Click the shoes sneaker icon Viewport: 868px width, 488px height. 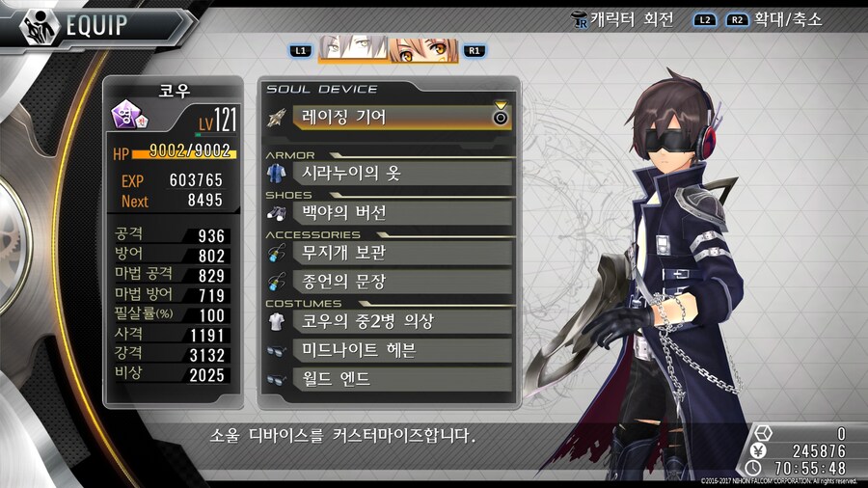[276, 213]
